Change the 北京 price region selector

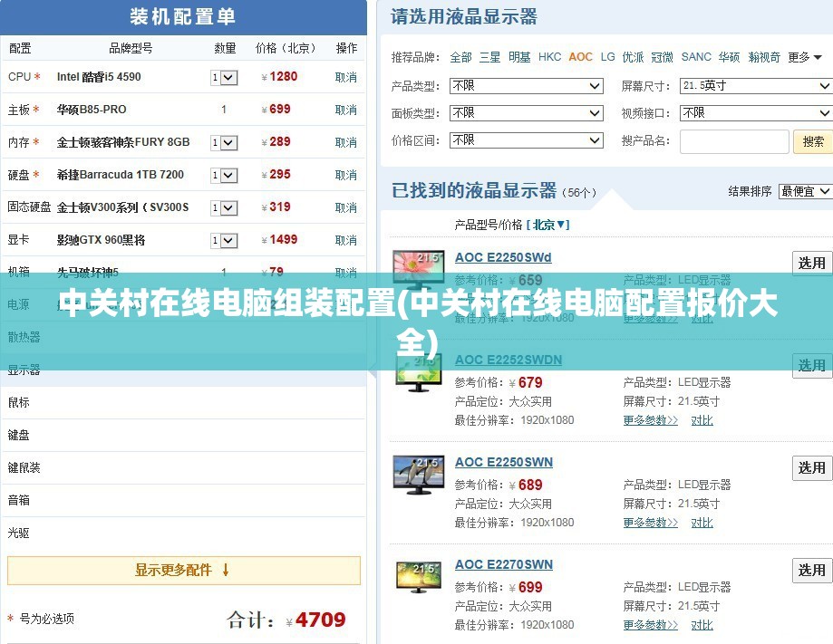pos(547,225)
